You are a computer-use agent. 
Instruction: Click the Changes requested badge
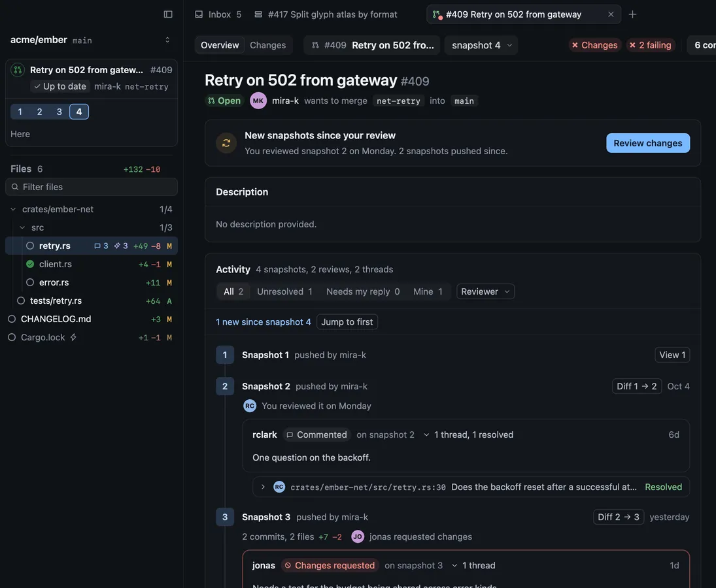coord(330,565)
